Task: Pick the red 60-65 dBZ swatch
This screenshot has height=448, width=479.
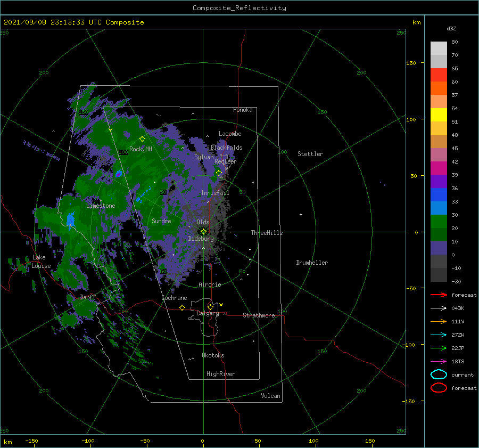Action: tap(439, 75)
